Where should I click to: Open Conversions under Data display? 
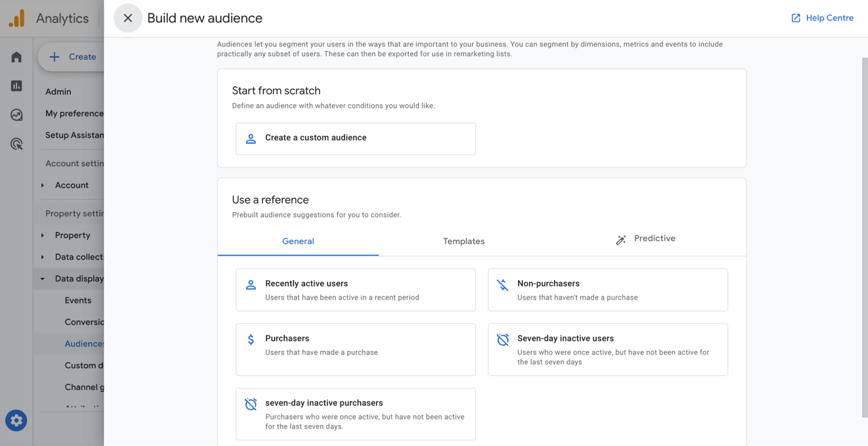pyautogui.click(x=84, y=322)
